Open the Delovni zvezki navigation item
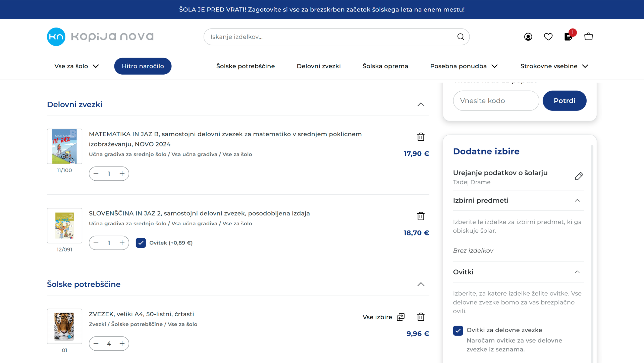Image resolution: width=644 pixels, height=363 pixels. tap(318, 66)
